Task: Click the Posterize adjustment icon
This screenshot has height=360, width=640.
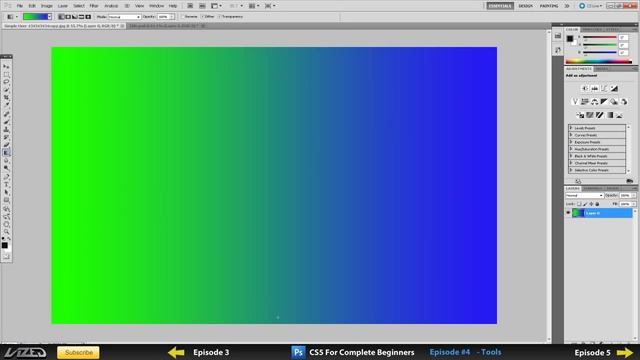Action: tap(590, 116)
